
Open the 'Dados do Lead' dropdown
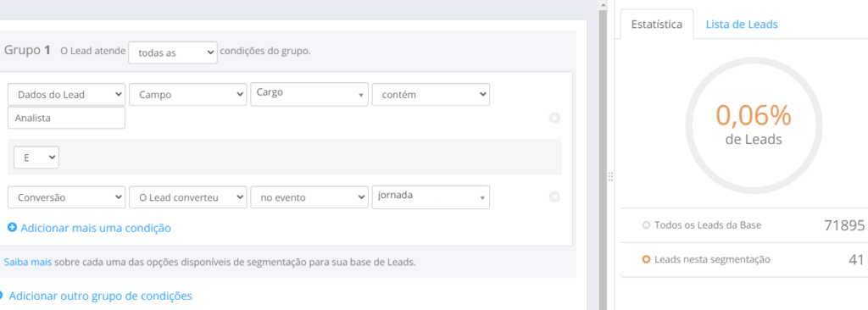[x=66, y=95]
